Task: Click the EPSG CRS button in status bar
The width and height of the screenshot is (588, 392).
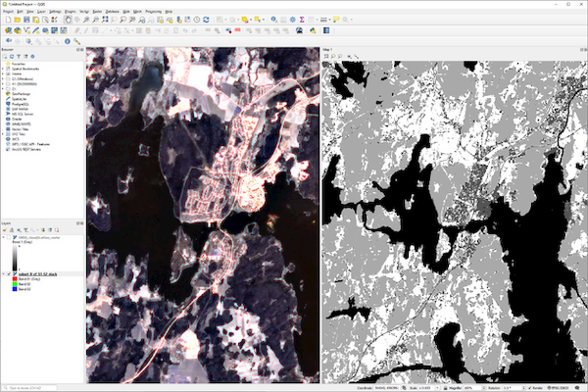Action: (x=558, y=388)
